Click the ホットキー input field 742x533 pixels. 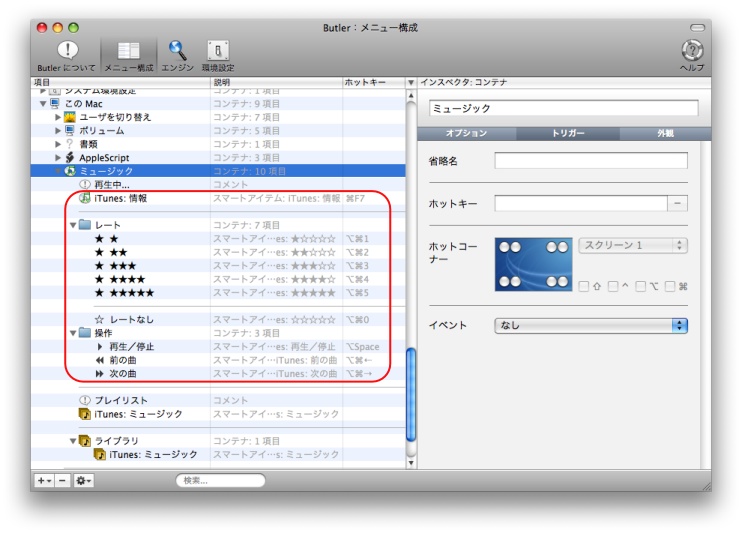point(581,204)
